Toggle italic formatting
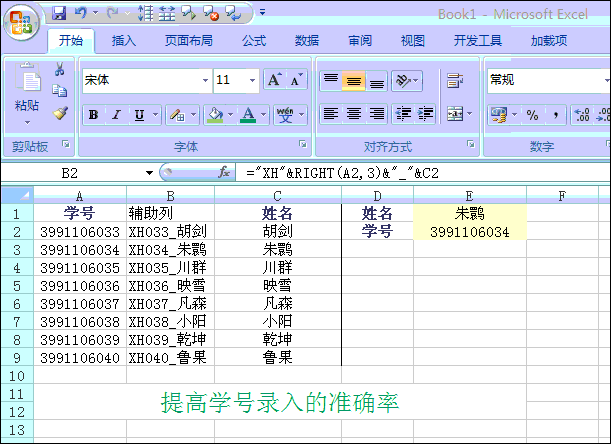Screen dimensions: 611x444 click(x=116, y=115)
